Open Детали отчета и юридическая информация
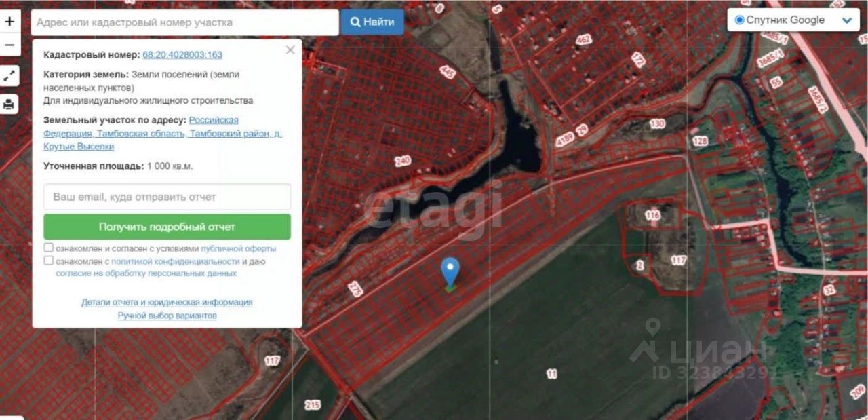Screen dimensions: 868x420 coord(167,303)
